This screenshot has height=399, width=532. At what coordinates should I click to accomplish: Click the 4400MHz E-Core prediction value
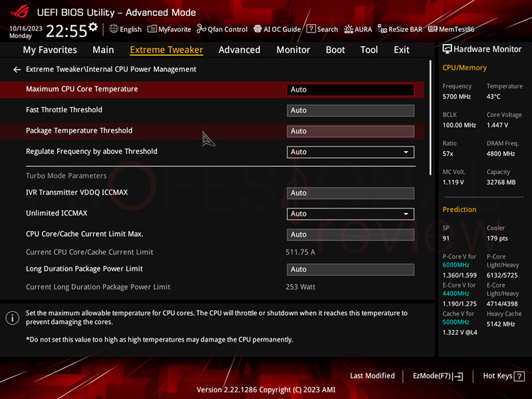[x=456, y=293]
